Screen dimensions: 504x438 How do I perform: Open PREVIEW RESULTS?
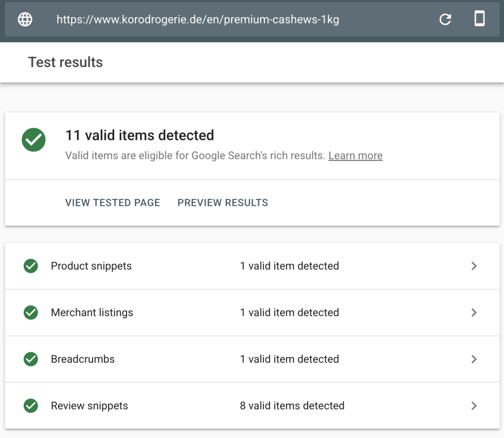pyautogui.click(x=223, y=203)
